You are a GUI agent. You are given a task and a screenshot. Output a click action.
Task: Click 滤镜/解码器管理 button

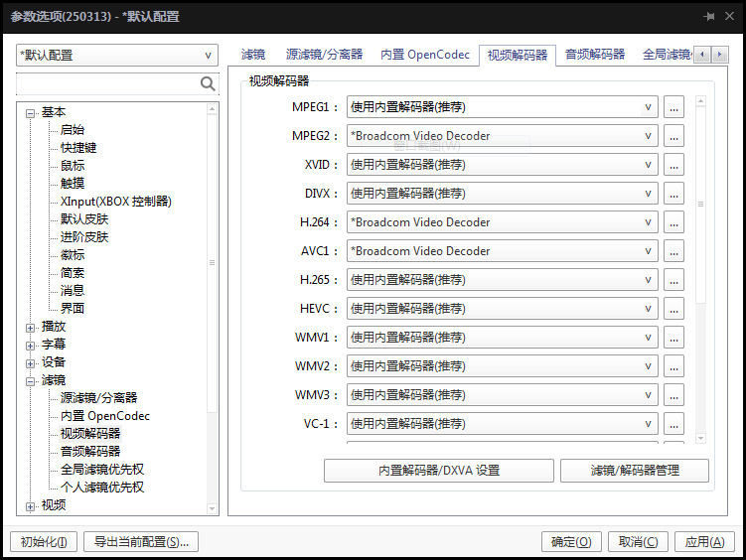tap(635, 471)
